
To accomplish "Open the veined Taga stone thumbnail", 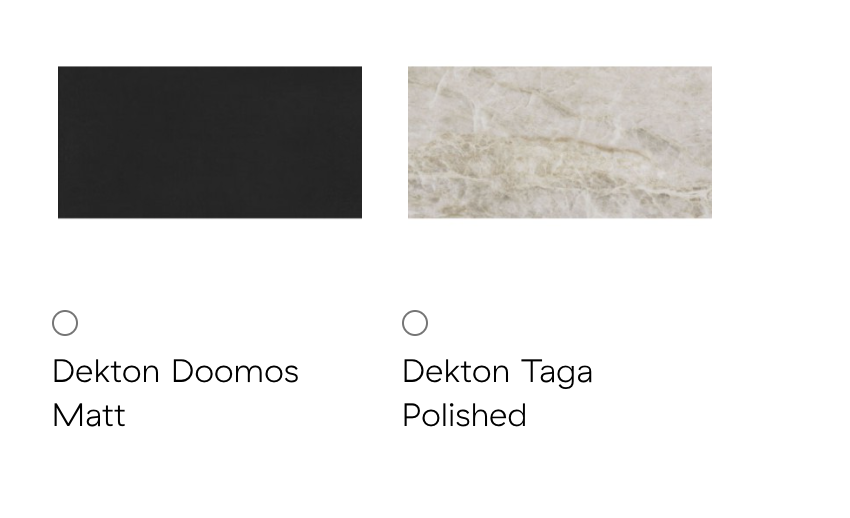I will coord(560,143).
